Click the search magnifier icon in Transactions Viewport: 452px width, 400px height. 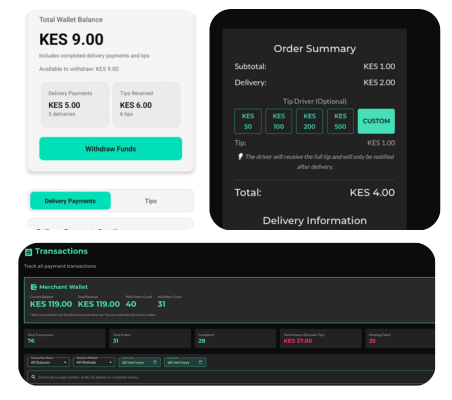point(33,377)
